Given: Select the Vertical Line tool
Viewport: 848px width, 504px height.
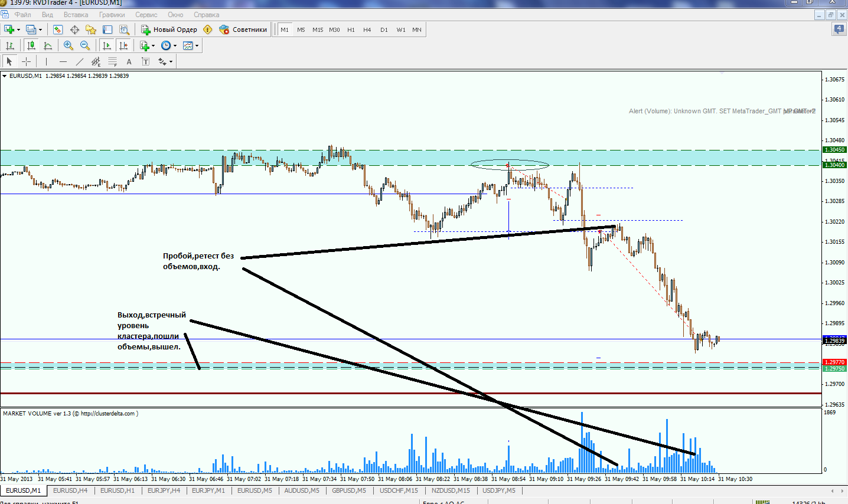Looking at the screenshot, I should pyautogui.click(x=46, y=61).
